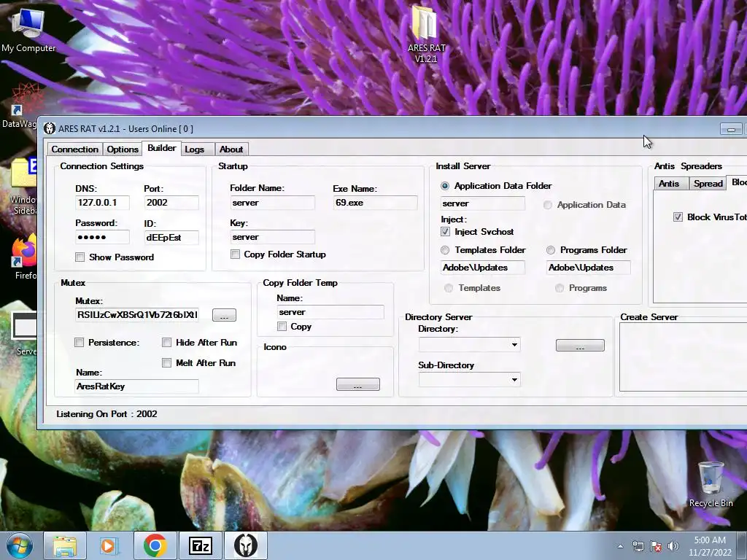Click the Port field showing 2002
747x560 pixels.
coord(171,203)
